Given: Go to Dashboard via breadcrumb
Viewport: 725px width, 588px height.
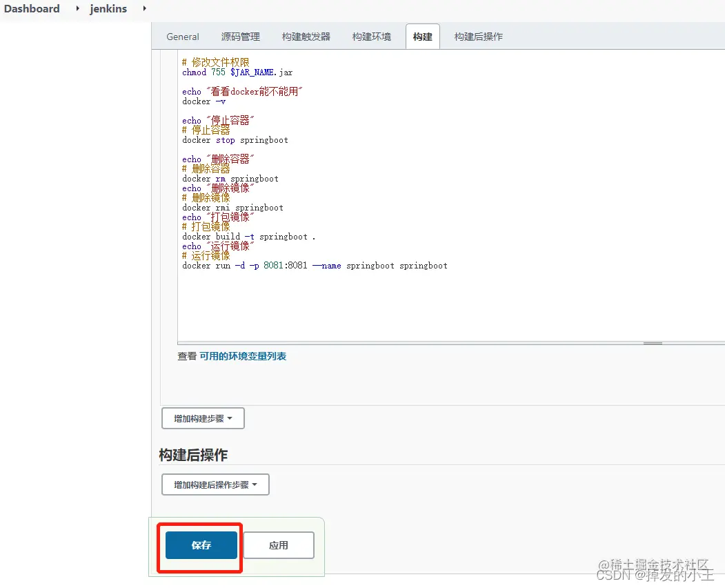Looking at the screenshot, I should (31, 9).
